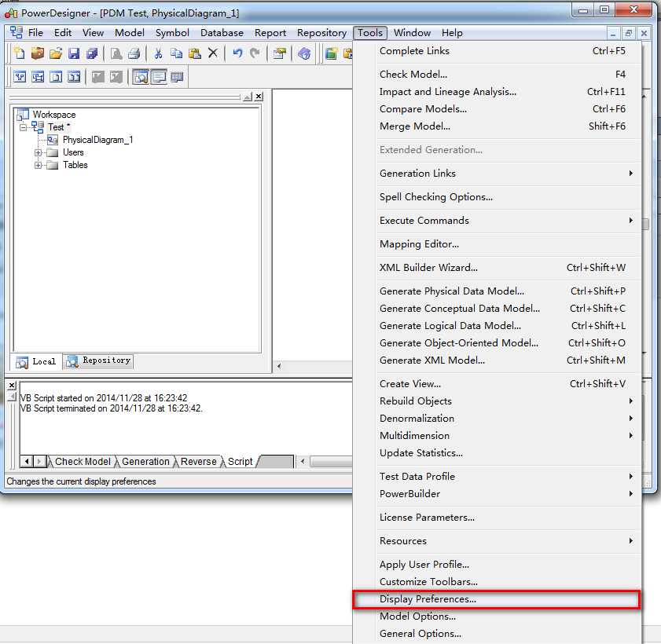This screenshot has height=644, width=661.
Task: Click the Save floppy disk icon
Action: [x=74, y=53]
